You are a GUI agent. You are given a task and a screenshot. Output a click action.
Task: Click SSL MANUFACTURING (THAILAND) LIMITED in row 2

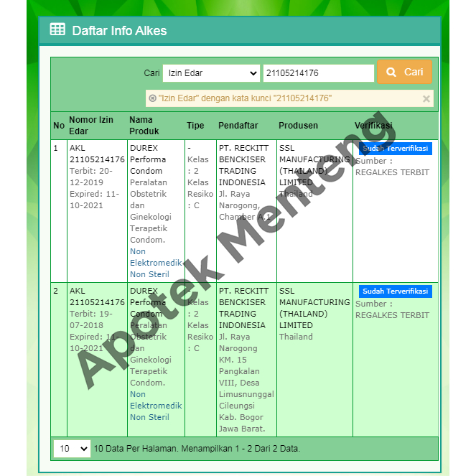314,308
